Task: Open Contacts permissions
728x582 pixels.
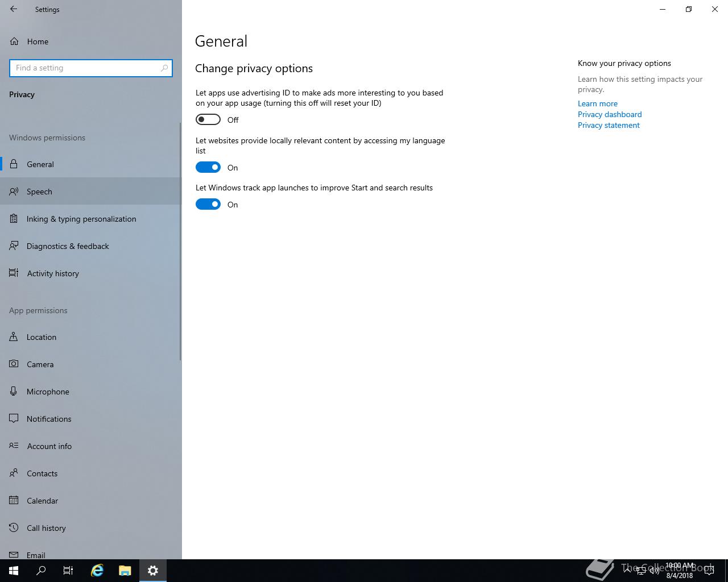Action: [91, 473]
